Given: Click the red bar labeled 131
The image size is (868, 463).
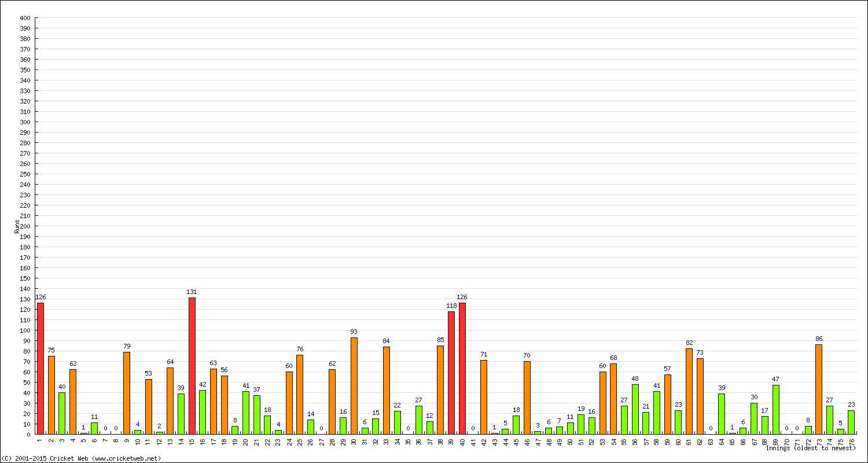Looking at the screenshot, I should pos(192,366).
